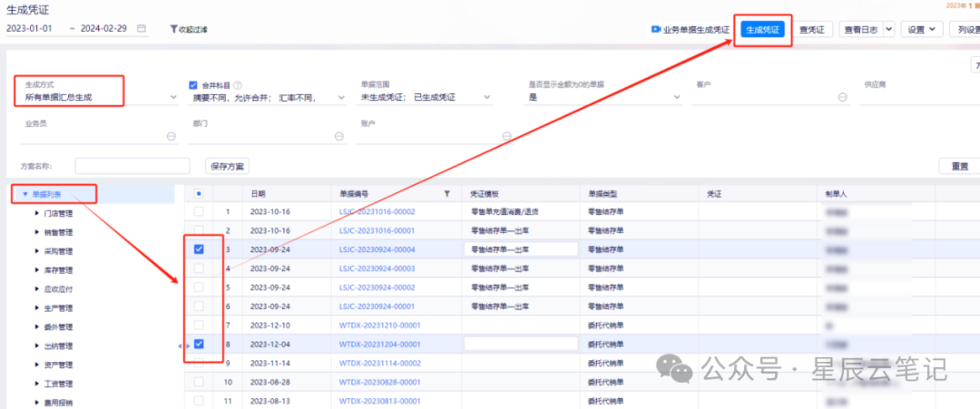Expand the 门店管理 tree node
This screenshot has width=980, height=409.
click(37, 213)
